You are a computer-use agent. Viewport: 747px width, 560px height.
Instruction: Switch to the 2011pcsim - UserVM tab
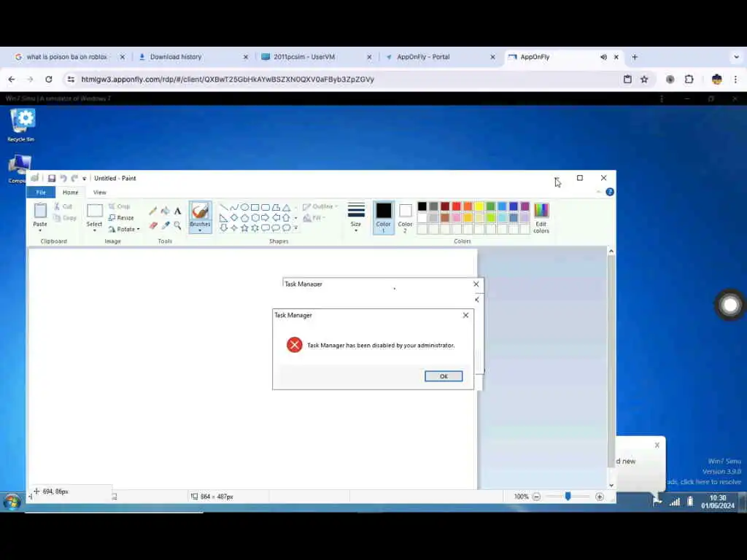tap(317, 57)
